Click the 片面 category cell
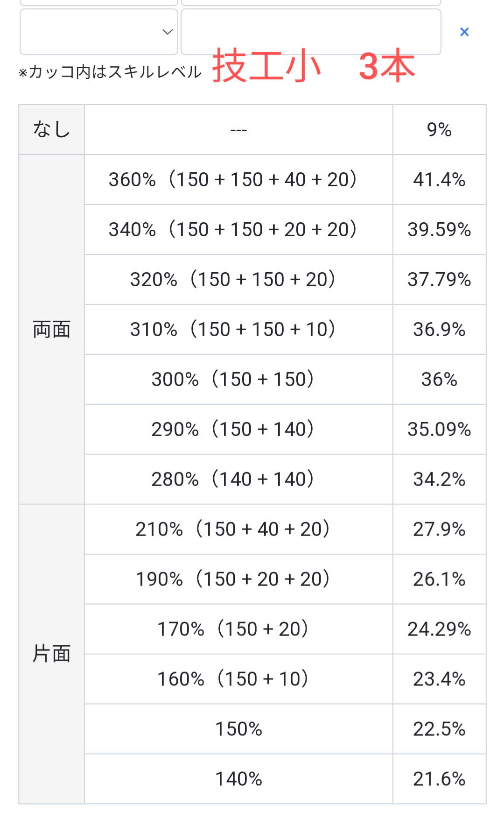The image size is (504, 840). pos(51,654)
